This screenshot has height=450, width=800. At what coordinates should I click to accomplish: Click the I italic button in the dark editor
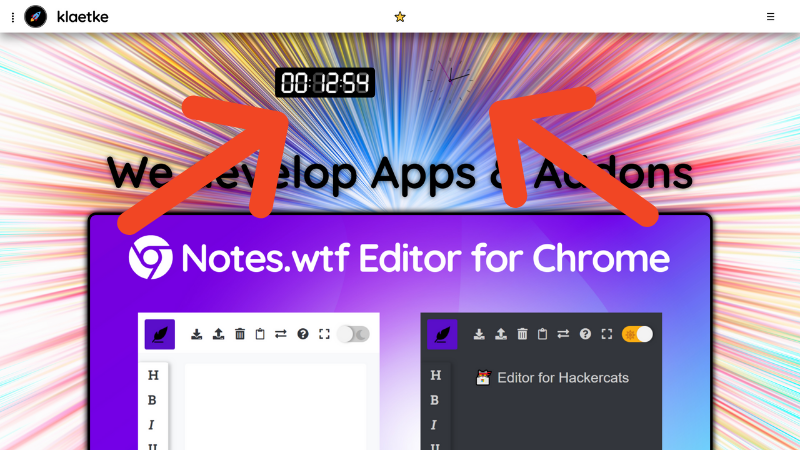pos(433,424)
